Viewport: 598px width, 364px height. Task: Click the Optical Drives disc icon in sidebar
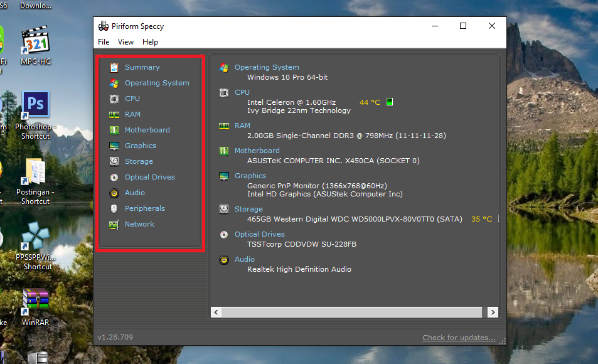114,178
